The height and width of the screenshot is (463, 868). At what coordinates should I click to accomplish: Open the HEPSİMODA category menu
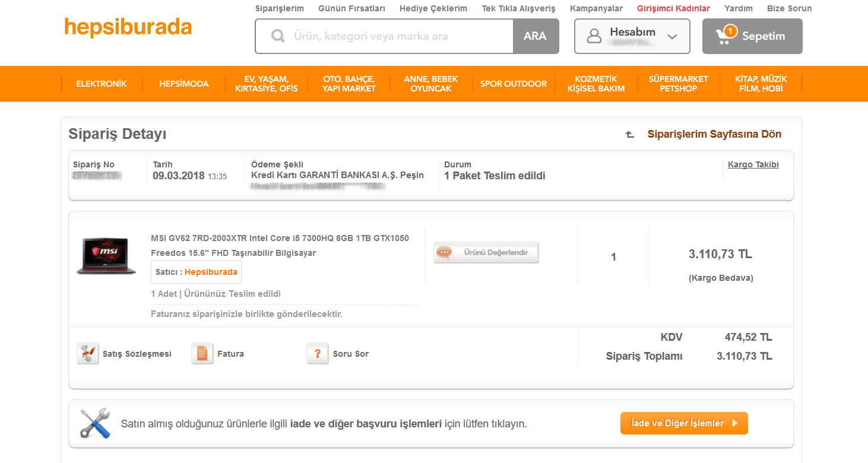tap(184, 84)
